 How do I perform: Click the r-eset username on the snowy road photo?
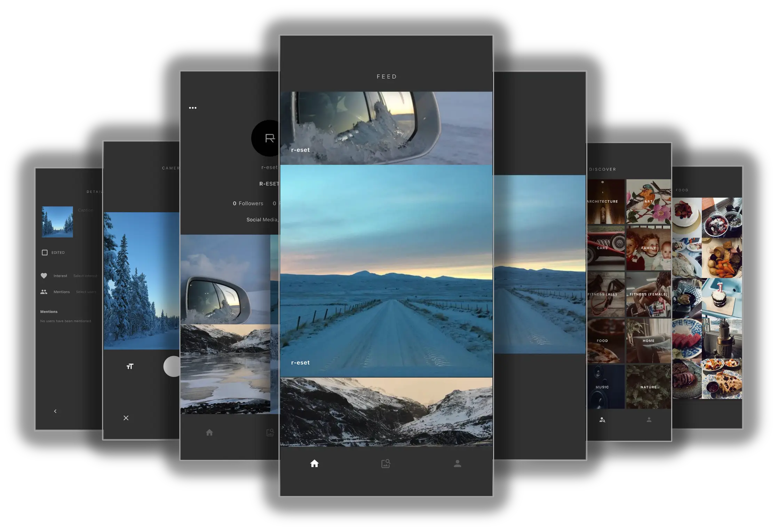pyautogui.click(x=300, y=362)
